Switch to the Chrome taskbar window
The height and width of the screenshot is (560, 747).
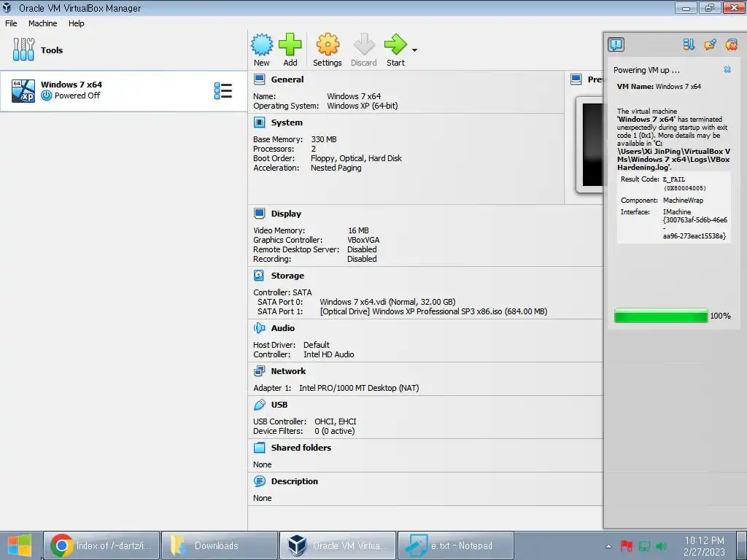pyautogui.click(x=101, y=545)
